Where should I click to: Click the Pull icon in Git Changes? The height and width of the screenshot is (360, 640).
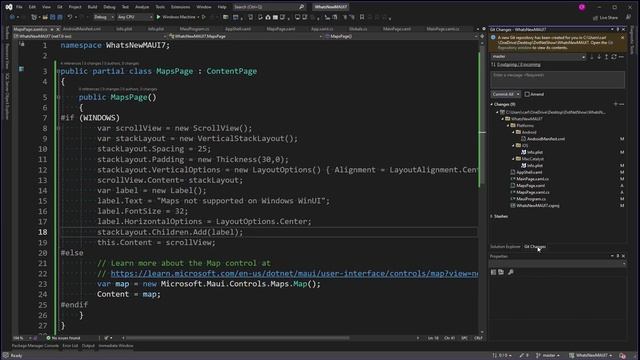[x=599, y=57]
